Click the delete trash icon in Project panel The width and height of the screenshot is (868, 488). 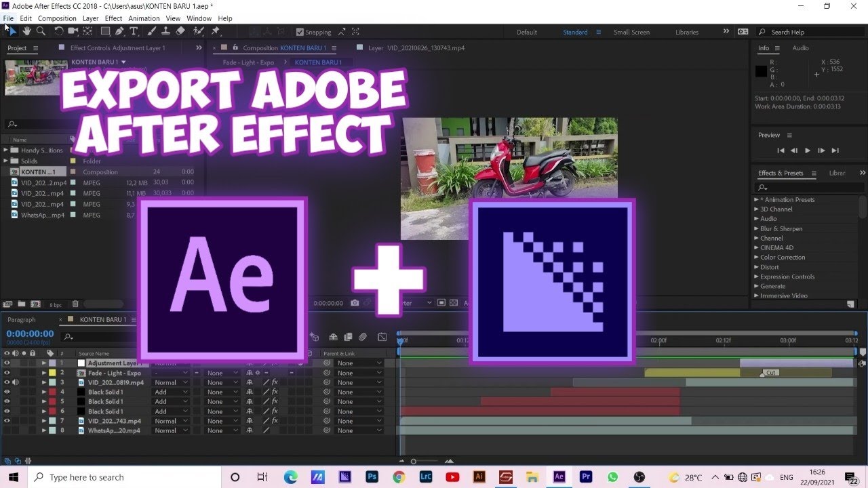tap(75, 304)
